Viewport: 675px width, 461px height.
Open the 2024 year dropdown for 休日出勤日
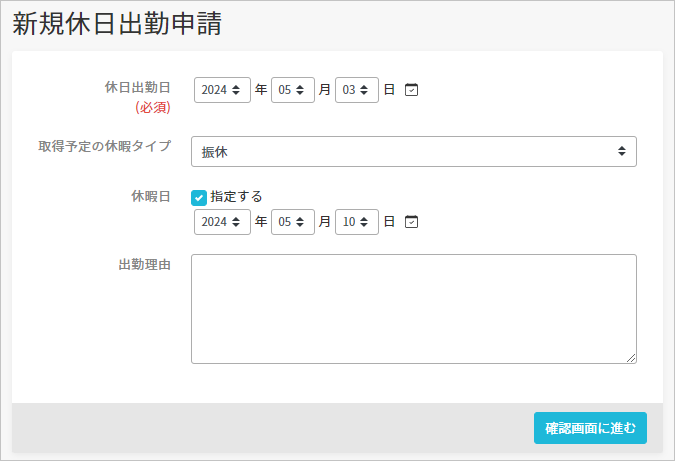tap(222, 90)
